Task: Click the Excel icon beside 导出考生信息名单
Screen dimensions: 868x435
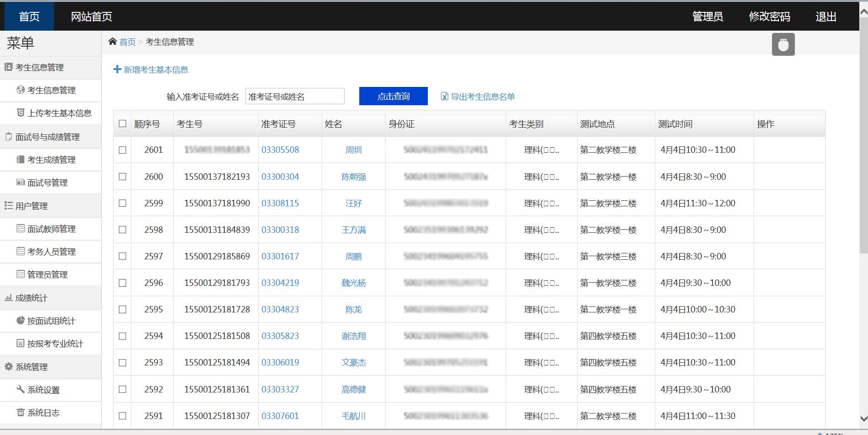Action: 444,96
